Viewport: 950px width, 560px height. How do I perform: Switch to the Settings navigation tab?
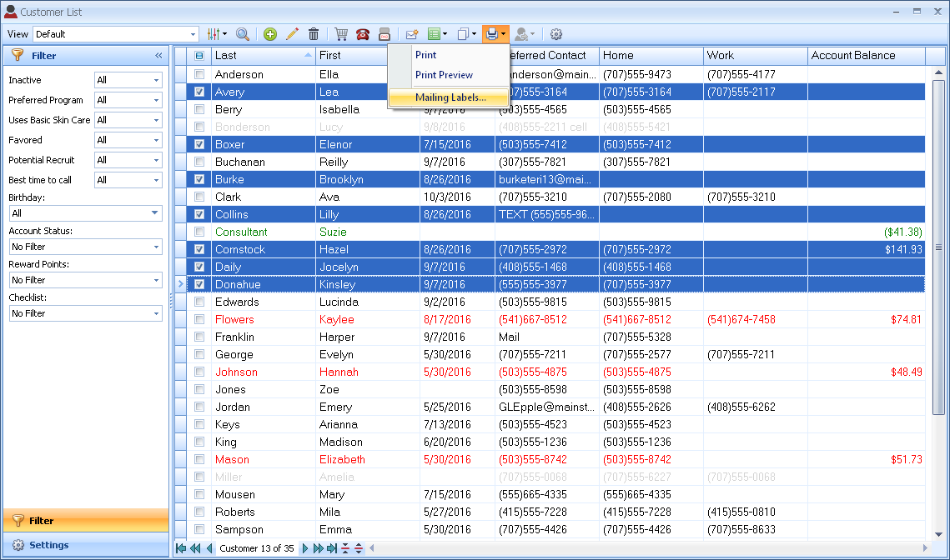coord(86,545)
